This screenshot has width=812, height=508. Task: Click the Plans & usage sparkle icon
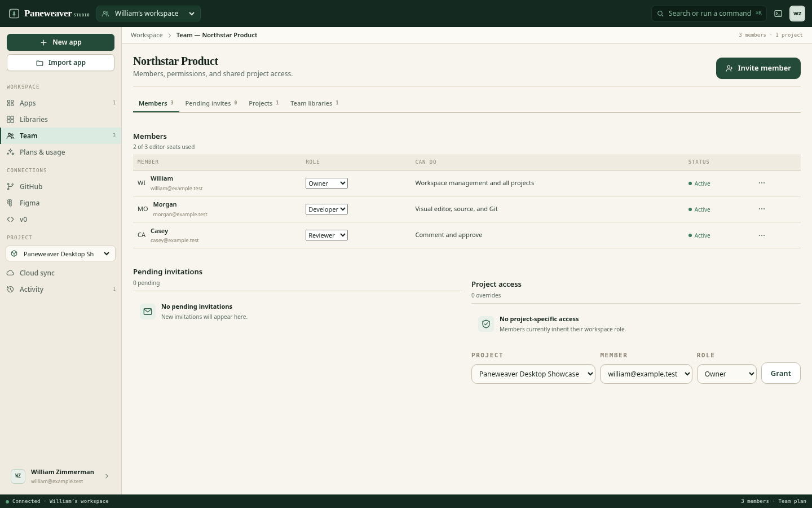[x=11, y=152]
